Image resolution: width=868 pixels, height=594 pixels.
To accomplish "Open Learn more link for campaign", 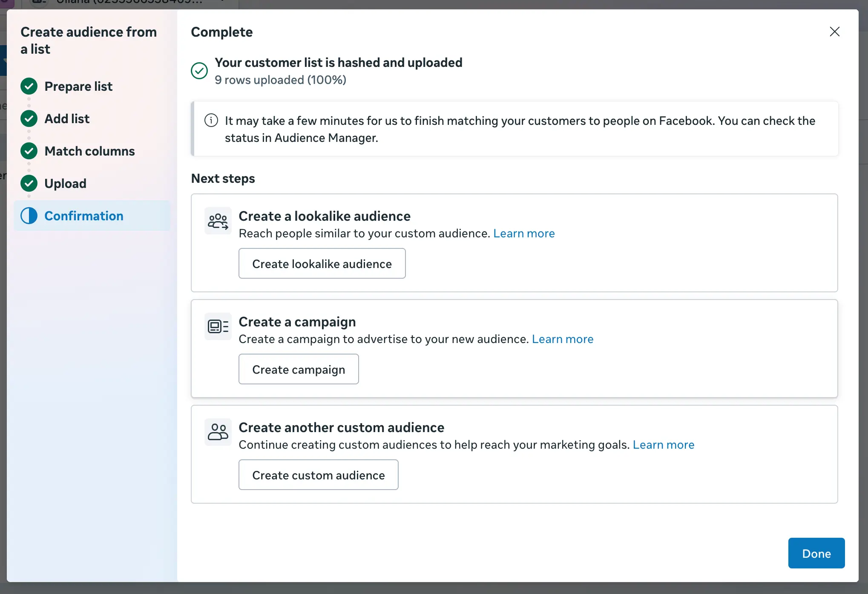I will pos(562,339).
